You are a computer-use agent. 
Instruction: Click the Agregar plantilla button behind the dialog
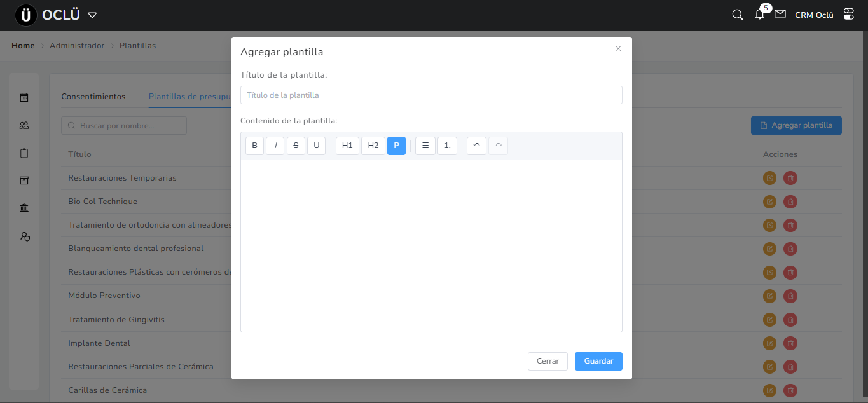796,126
